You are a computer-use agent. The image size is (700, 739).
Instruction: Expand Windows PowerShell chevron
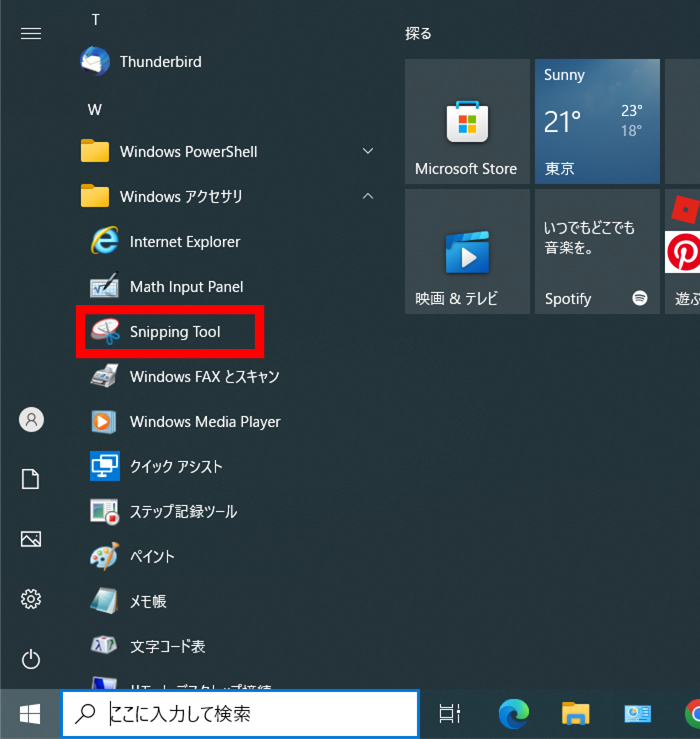[x=368, y=151]
